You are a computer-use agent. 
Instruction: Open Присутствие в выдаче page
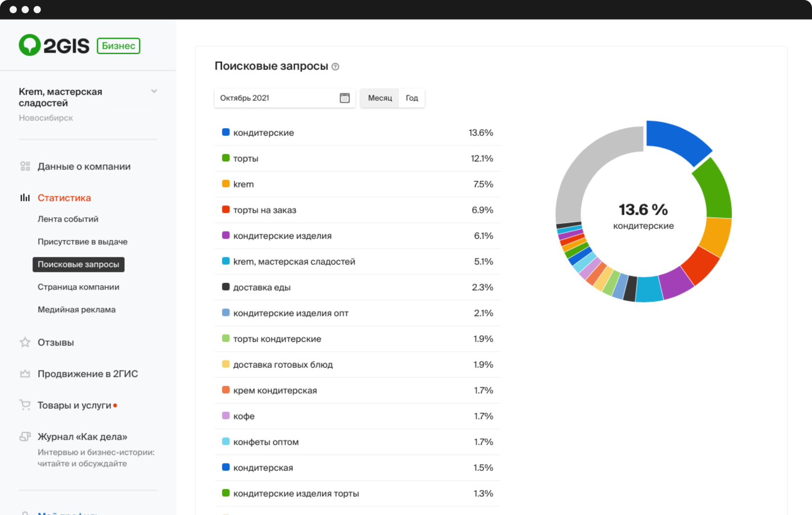(83, 242)
